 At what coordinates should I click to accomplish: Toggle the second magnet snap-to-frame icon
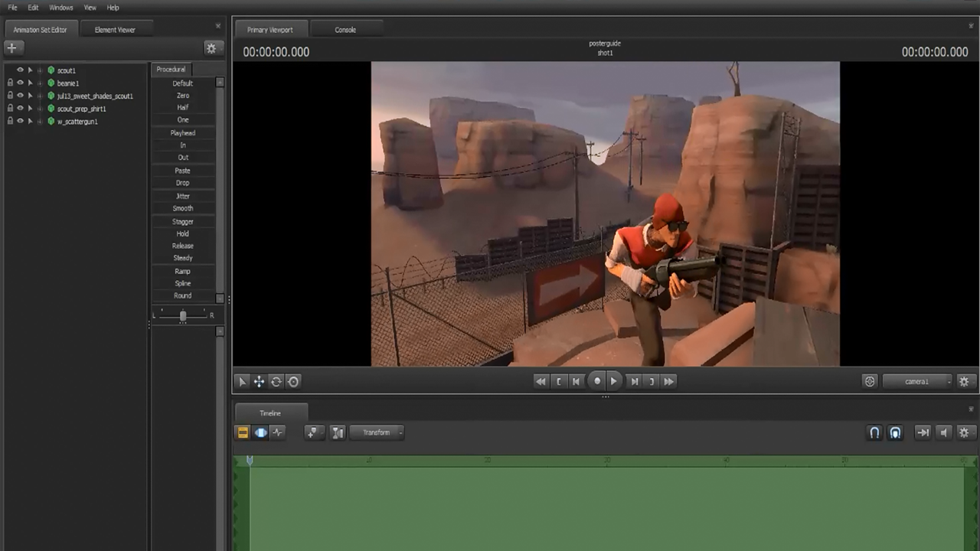click(895, 432)
